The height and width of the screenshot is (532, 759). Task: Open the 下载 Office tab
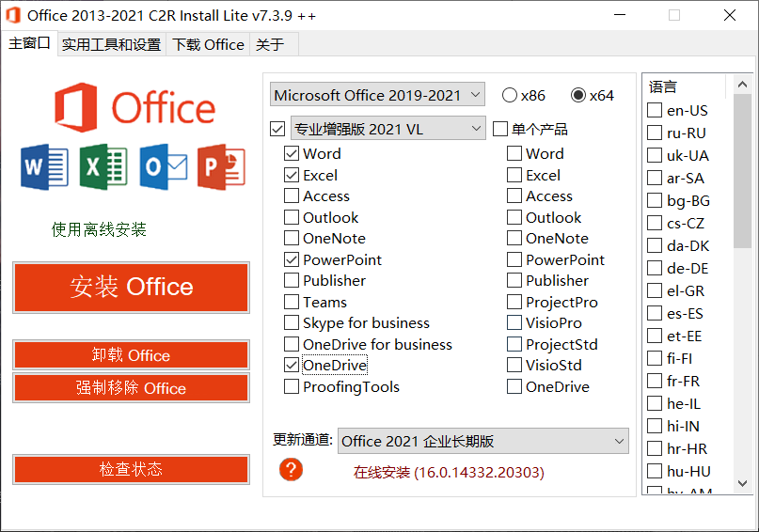coord(208,44)
